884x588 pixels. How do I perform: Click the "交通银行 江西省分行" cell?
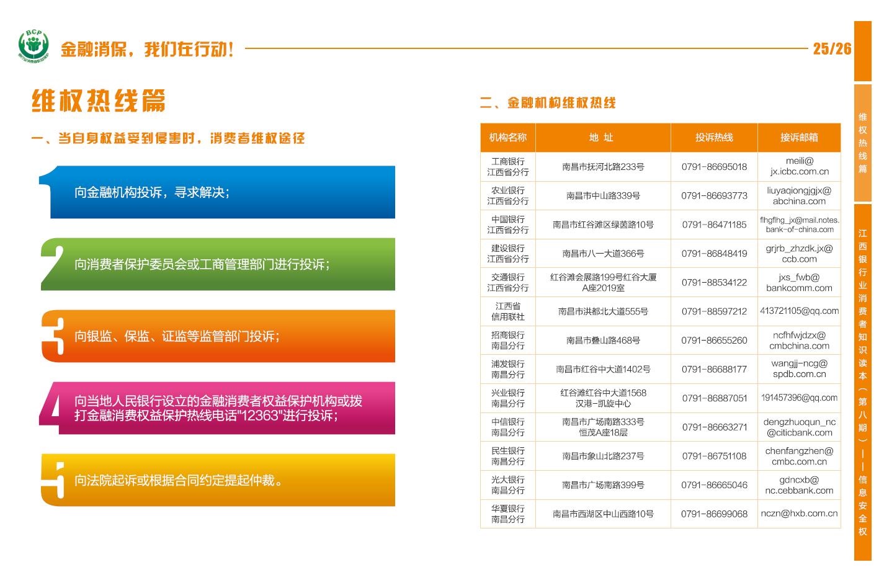tap(508, 283)
